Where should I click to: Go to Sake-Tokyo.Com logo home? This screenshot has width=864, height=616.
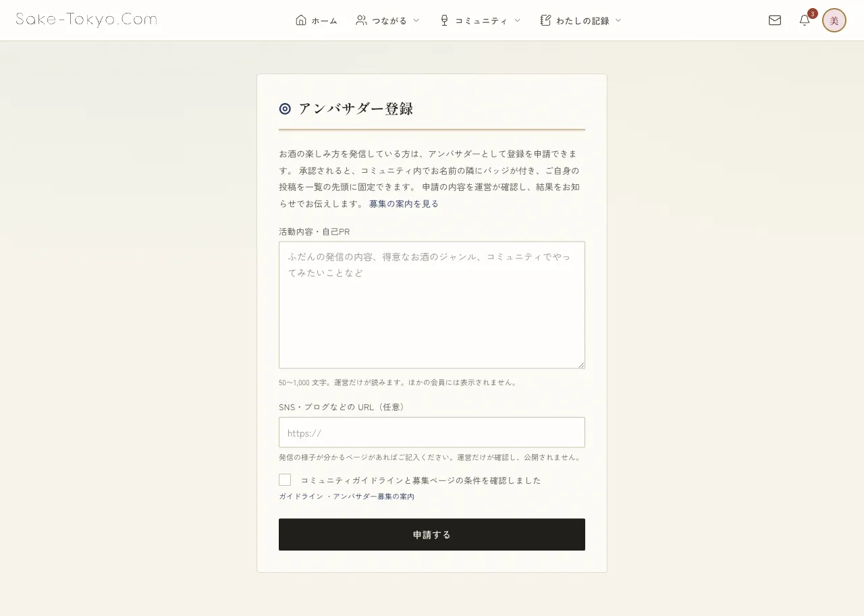[86, 20]
